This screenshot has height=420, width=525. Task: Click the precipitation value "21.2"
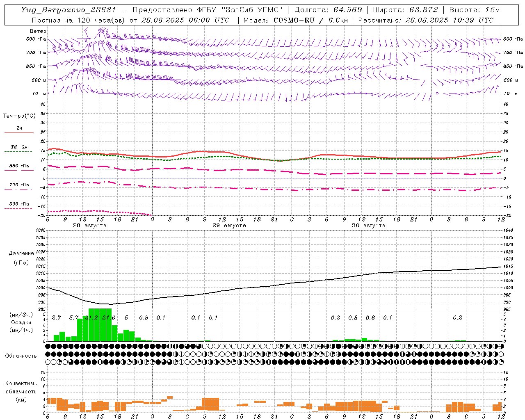pyautogui.click(x=91, y=317)
